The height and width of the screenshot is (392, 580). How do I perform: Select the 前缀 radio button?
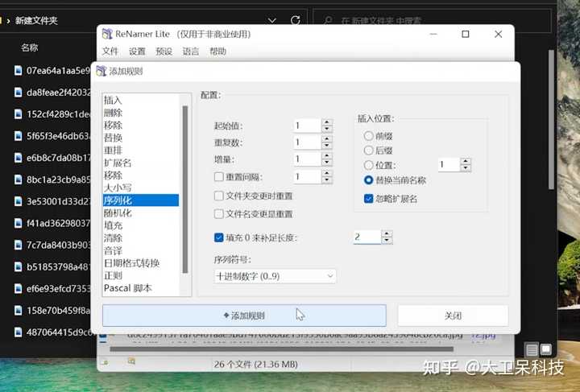(x=368, y=135)
